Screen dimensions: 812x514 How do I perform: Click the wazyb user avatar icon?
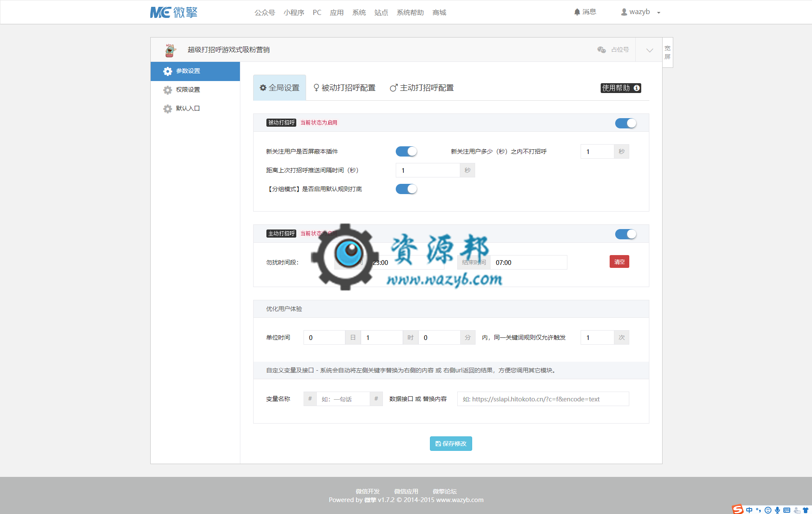pos(624,12)
